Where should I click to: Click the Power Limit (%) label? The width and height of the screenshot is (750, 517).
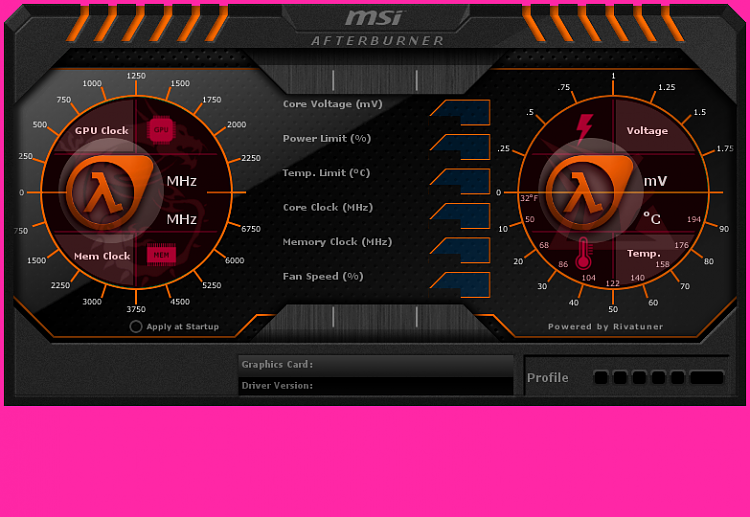coord(327,139)
